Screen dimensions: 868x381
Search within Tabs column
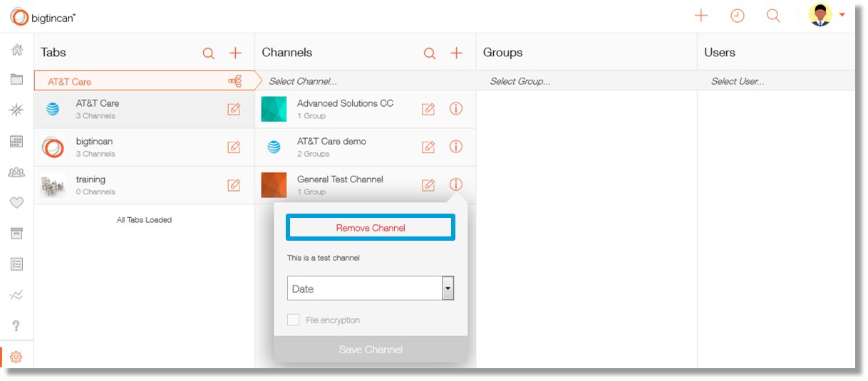point(209,53)
